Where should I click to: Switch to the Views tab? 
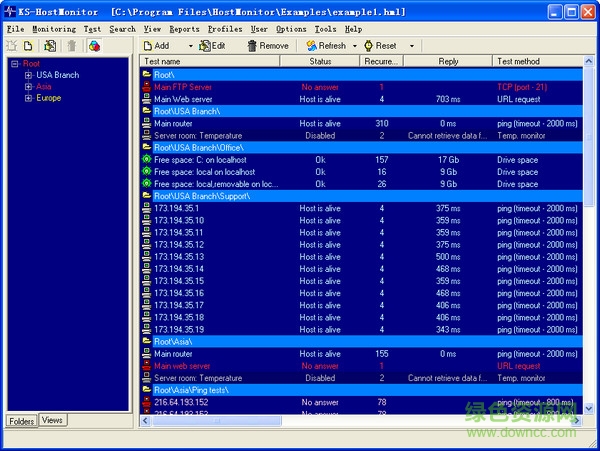click(53, 420)
